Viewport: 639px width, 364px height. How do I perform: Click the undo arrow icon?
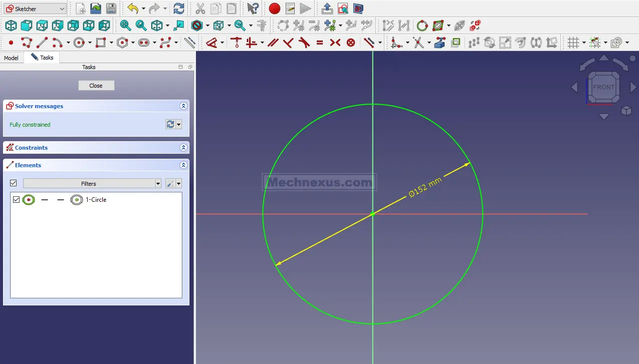pyautogui.click(x=132, y=9)
